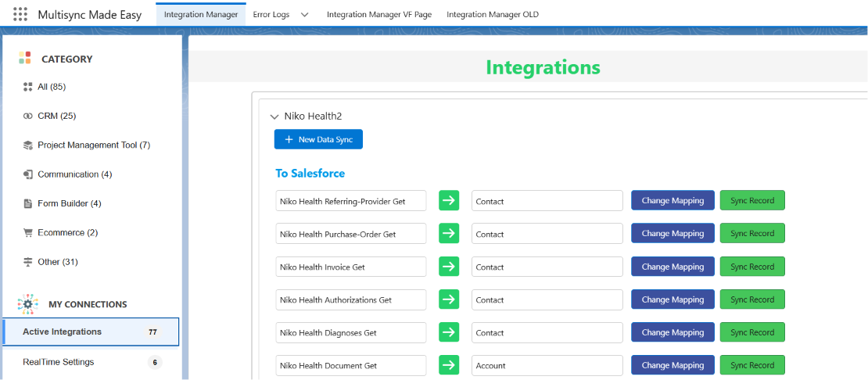Open Integration Manager VF Page tab
Image resolution: width=868 pixels, height=380 pixels.
(379, 15)
